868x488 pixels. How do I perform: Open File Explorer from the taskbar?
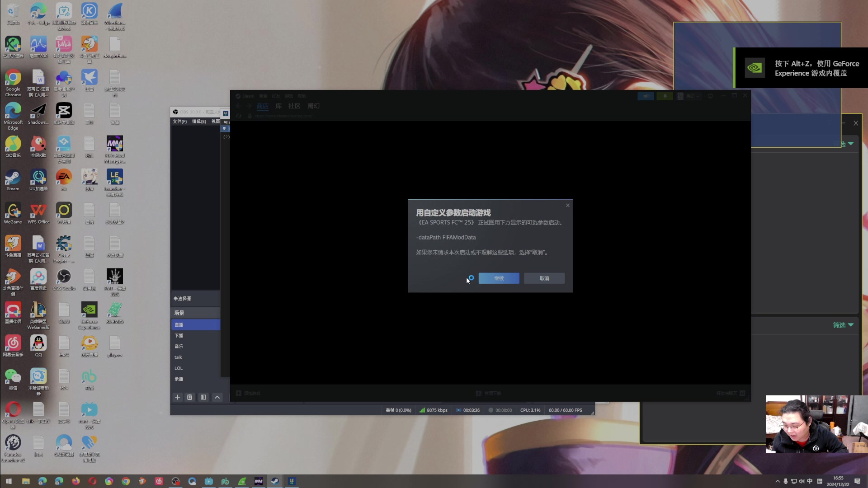coord(26,481)
